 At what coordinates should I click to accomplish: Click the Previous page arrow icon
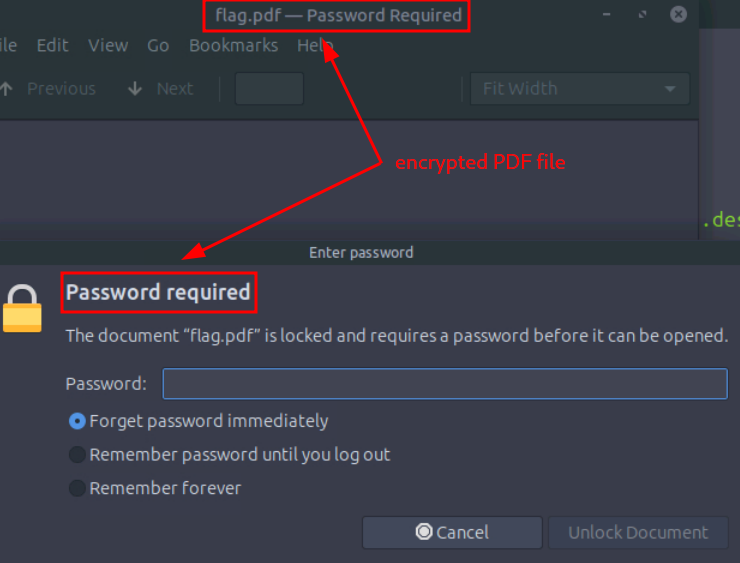pos(7,89)
